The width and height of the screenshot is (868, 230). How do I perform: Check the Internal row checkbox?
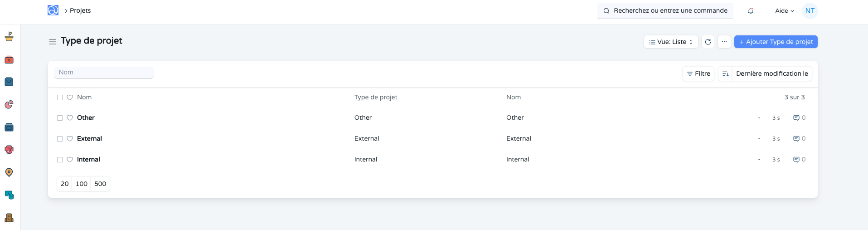60,160
